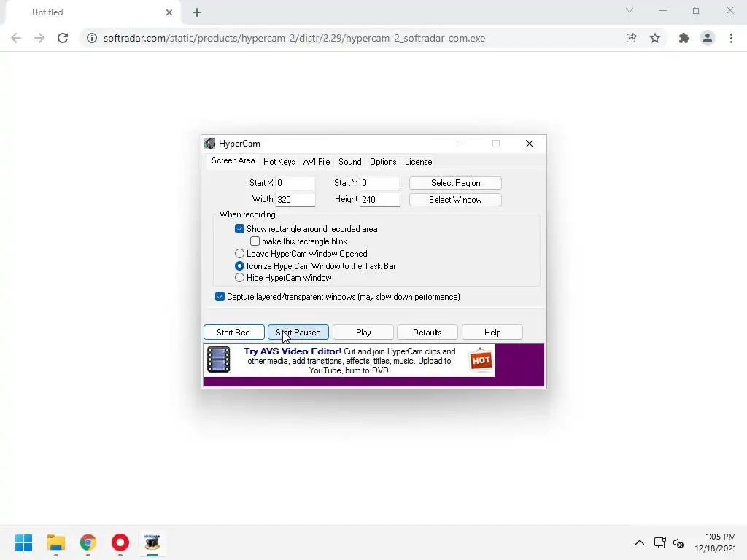The width and height of the screenshot is (747, 560).
Task: Open tab search chevron in Chrome
Action: (630, 10)
